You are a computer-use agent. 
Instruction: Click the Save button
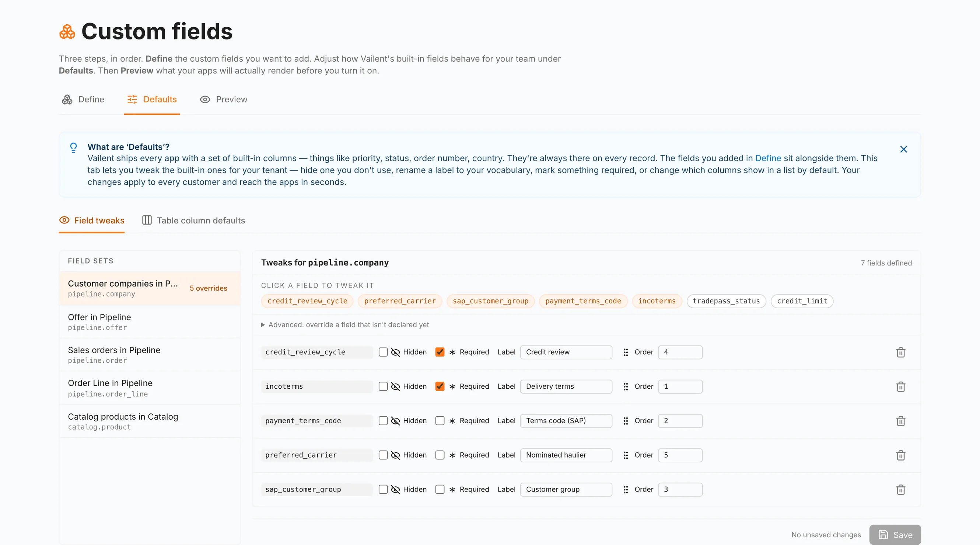pos(895,535)
